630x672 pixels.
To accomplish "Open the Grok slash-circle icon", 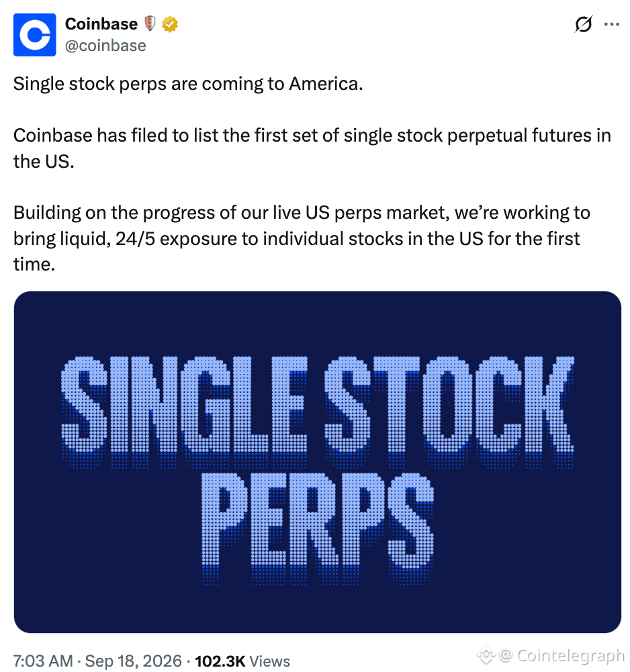I will [583, 24].
